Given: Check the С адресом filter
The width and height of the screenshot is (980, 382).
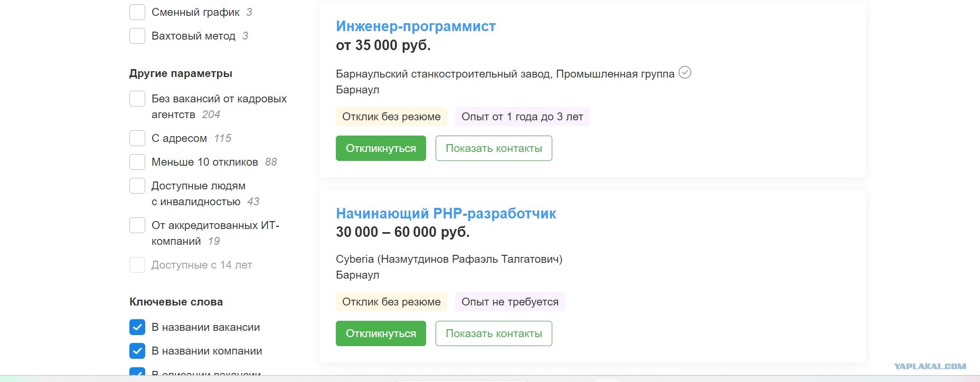Looking at the screenshot, I should [x=137, y=138].
